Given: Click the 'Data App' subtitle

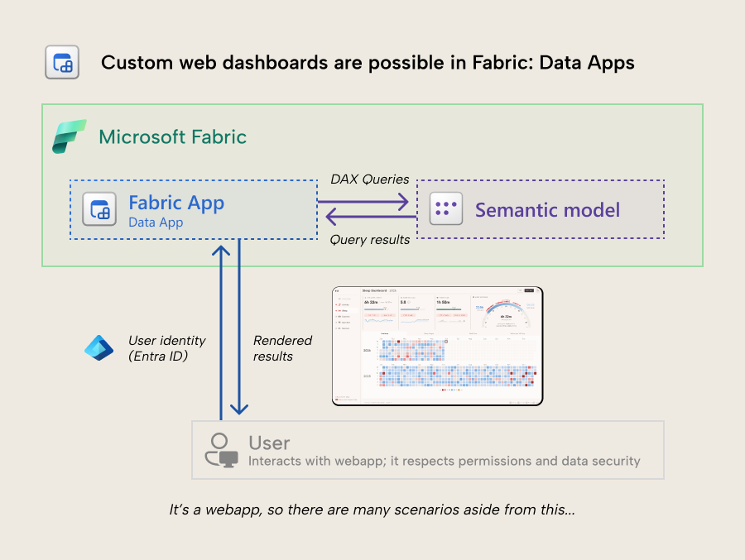Looking at the screenshot, I should 156,223.
